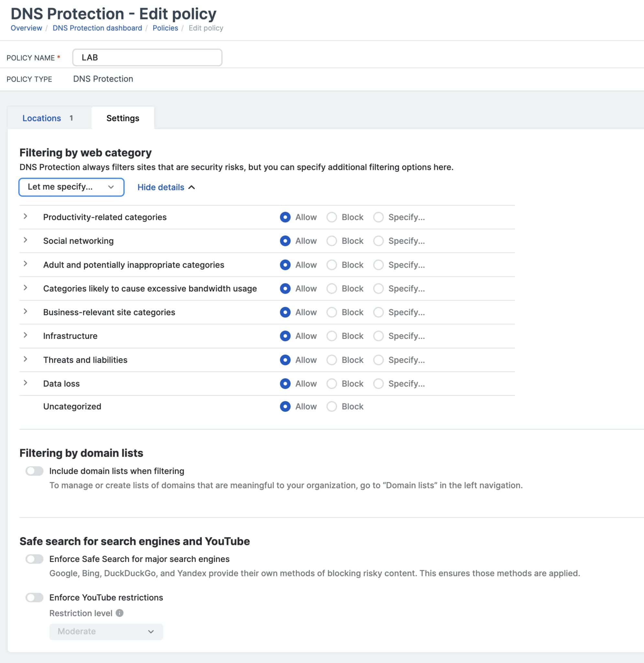Expand the Infrastructure category row

pyautogui.click(x=26, y=336)
